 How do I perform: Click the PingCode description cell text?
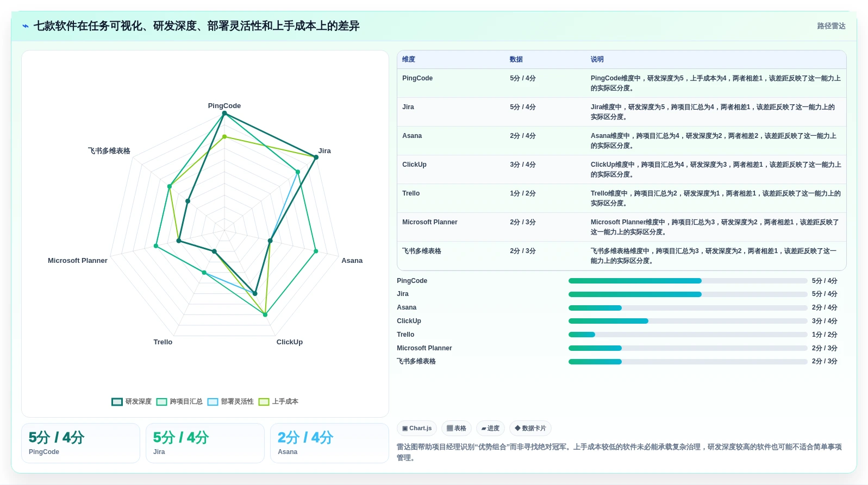tap(716, 83)
